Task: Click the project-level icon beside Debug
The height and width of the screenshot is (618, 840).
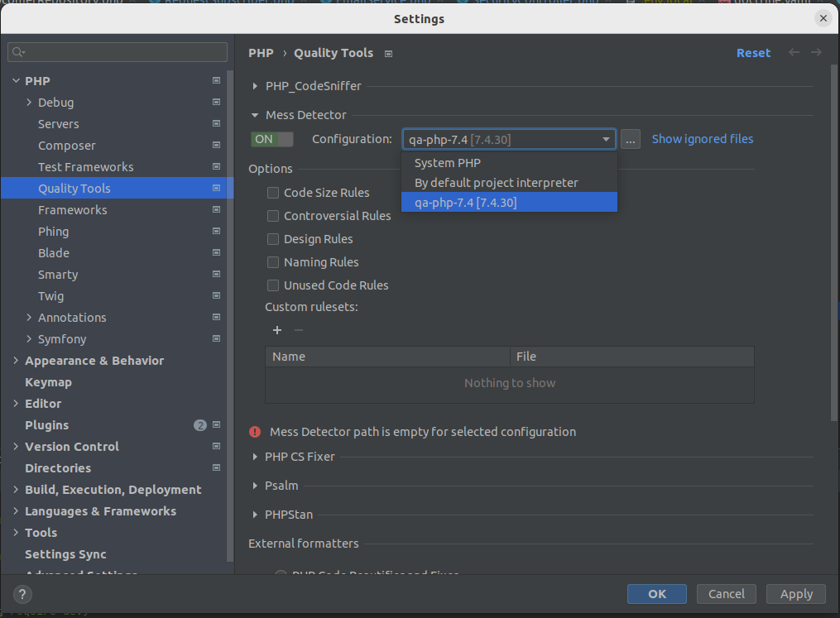Action: pos(217,102)
